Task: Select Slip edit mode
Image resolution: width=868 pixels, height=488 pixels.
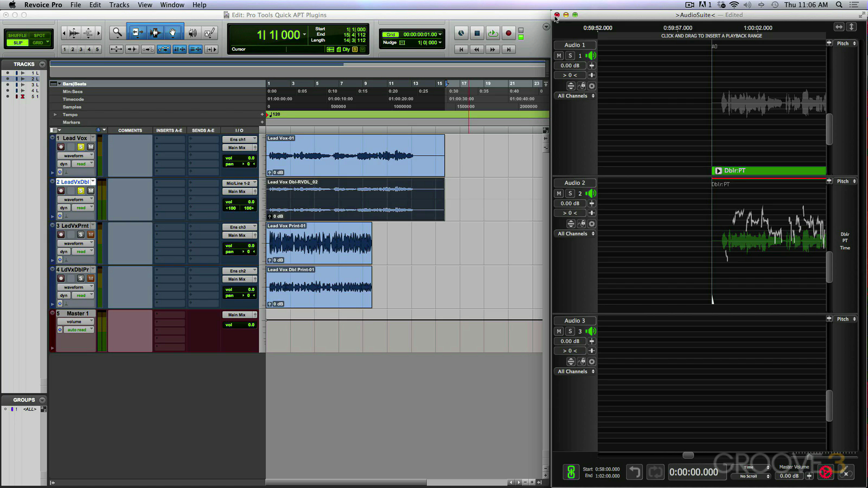Action: click(18, 42)
